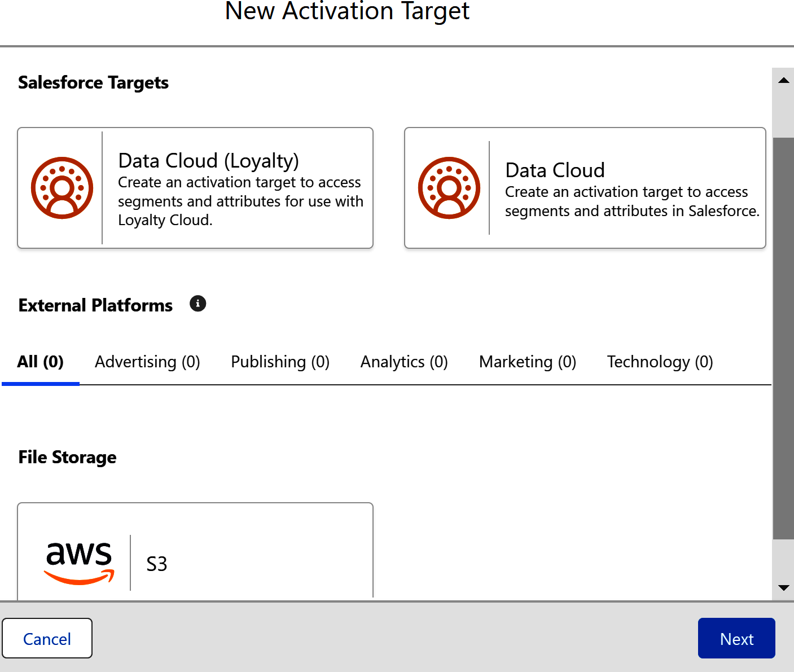Click the Cancel button
Screen dimensions: 794x672
(x=47, y=639)
